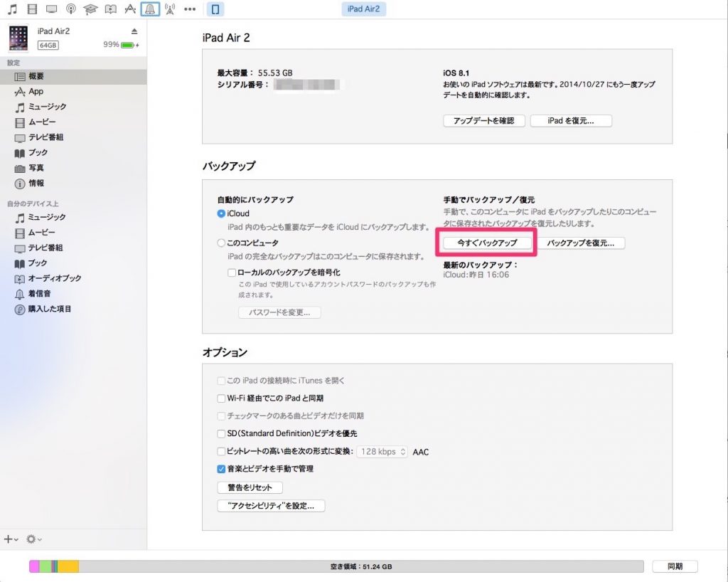Select iCloud automatic backup option
The width and height of the screenshot is (728, 582).
[x=222, y=213]
